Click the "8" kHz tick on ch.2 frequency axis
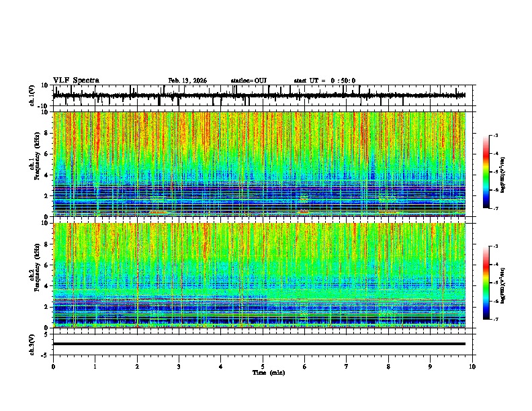Screen dimensions: 532x411 (46, 244)
